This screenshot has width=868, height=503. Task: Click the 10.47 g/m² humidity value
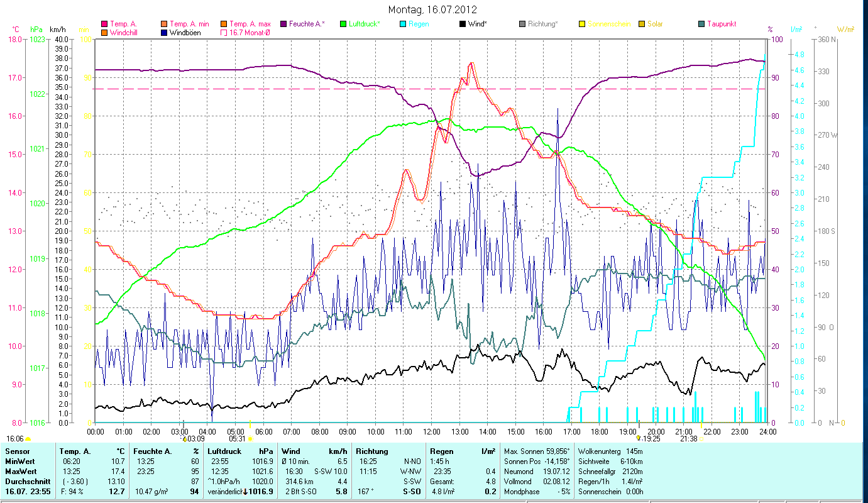tap(153, 492)
